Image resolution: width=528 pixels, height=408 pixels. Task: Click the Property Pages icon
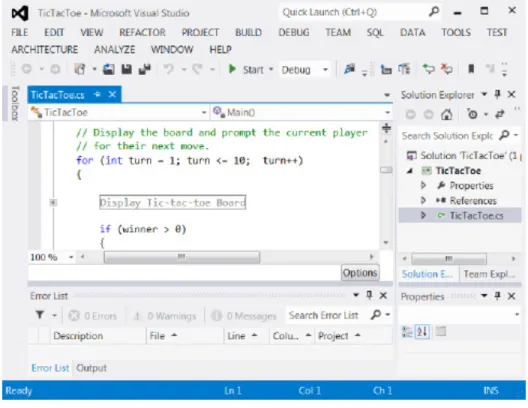440,332
